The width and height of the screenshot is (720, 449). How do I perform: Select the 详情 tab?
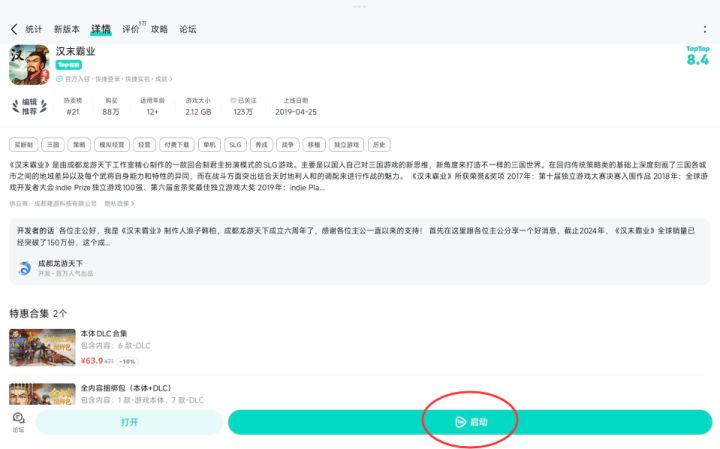click(x=101, y=29)
